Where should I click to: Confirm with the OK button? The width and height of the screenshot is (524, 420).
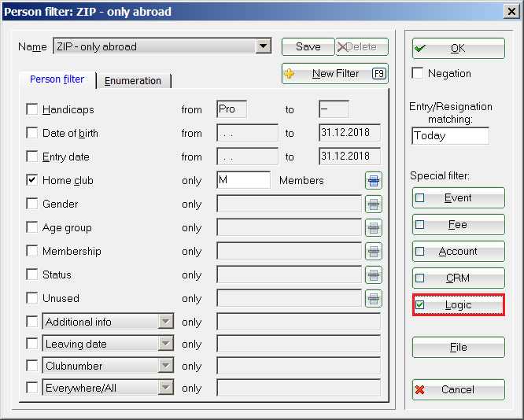pos(458,49)
